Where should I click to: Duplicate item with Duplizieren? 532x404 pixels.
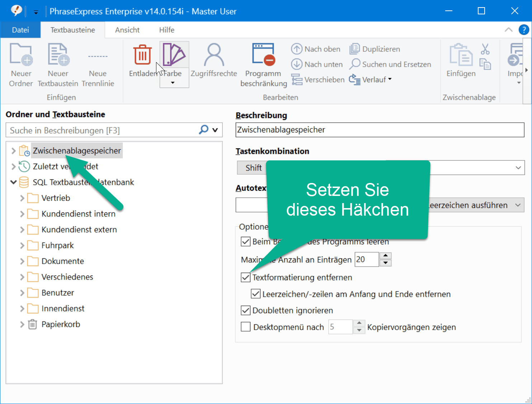(x=375, y=49)
